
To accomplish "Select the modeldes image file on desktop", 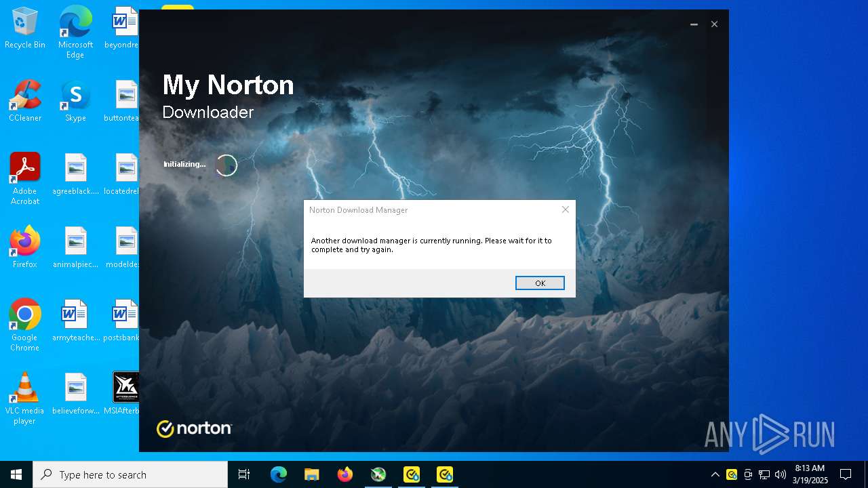I will tap(122, 248).
